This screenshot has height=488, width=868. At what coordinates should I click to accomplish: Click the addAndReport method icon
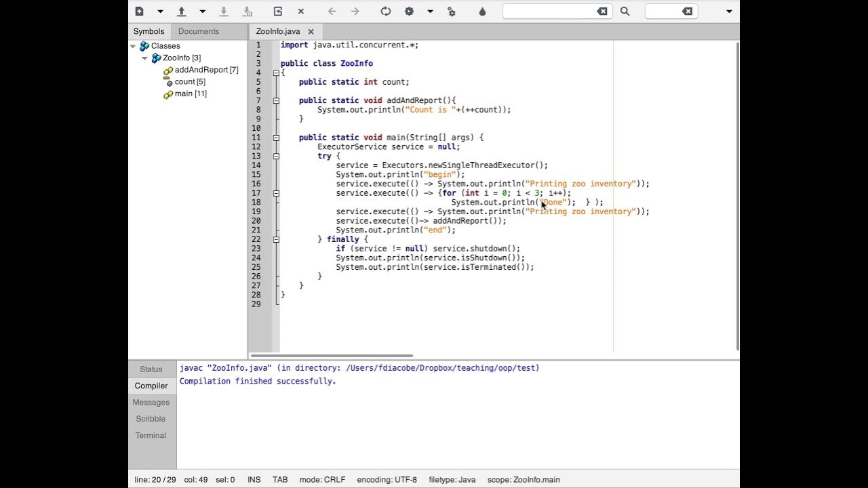[168, 70]
